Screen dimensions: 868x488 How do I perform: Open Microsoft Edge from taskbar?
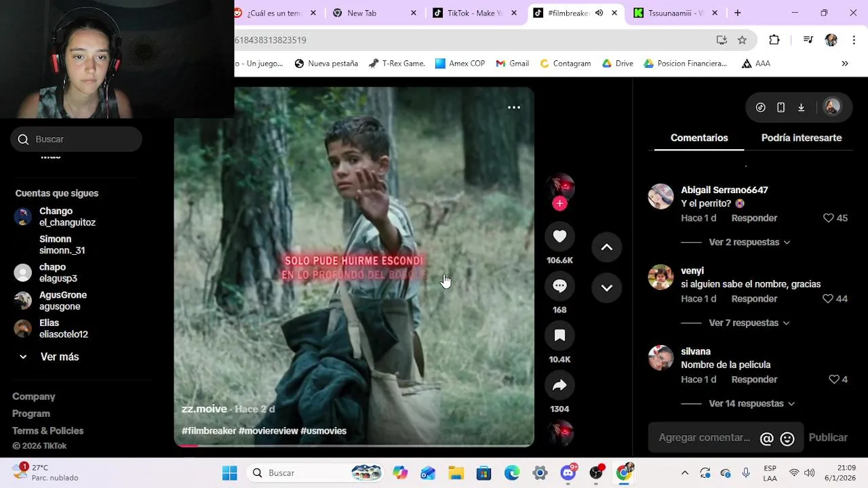(x=512, y=473)
